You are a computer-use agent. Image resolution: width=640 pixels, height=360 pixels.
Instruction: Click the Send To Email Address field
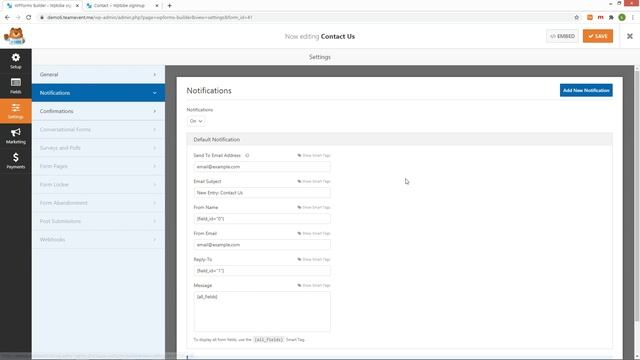262,167
